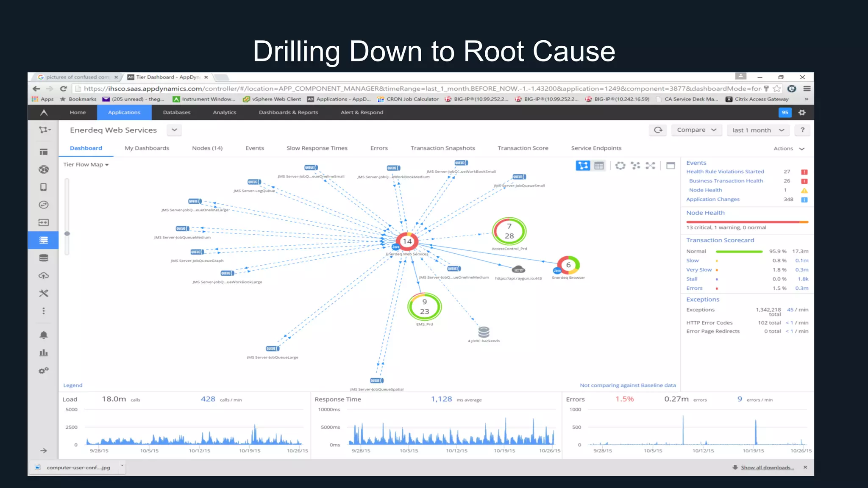
Task: Open the configuration gears sidebar icon
Action: pyautogui.click(x=44, y=371)
